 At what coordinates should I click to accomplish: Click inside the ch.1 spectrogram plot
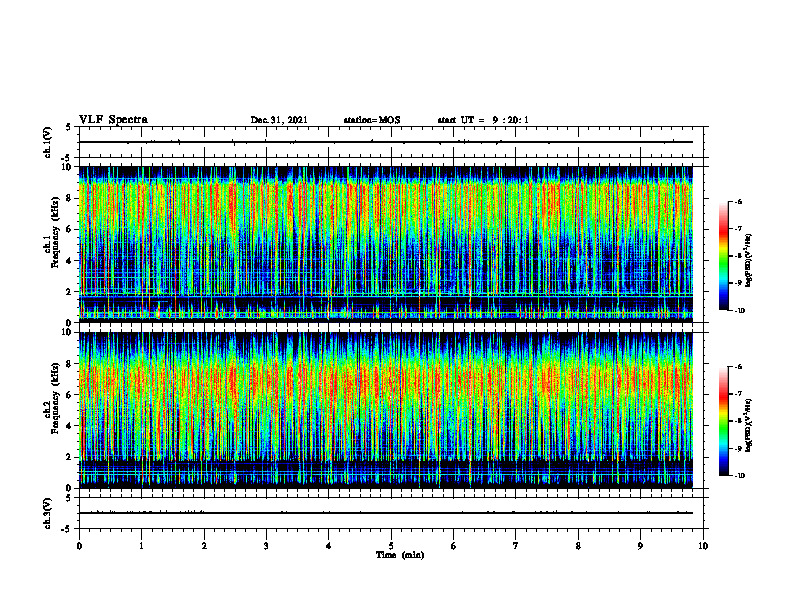click(x=386, y=244)
